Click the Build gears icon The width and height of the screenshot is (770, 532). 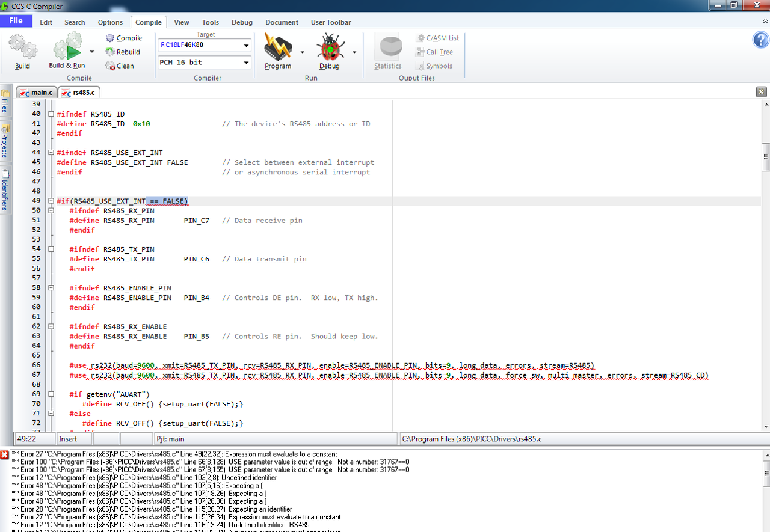click(22, 47)
